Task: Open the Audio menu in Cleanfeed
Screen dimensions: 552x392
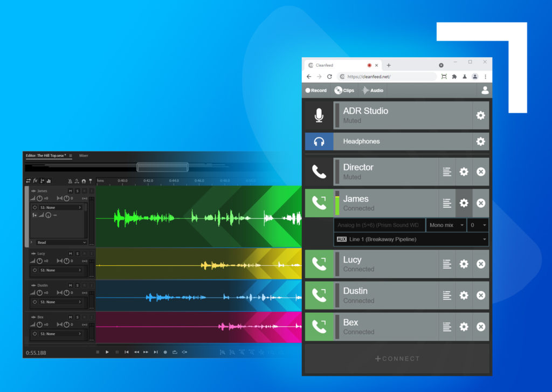Action: tap(373, 91)
